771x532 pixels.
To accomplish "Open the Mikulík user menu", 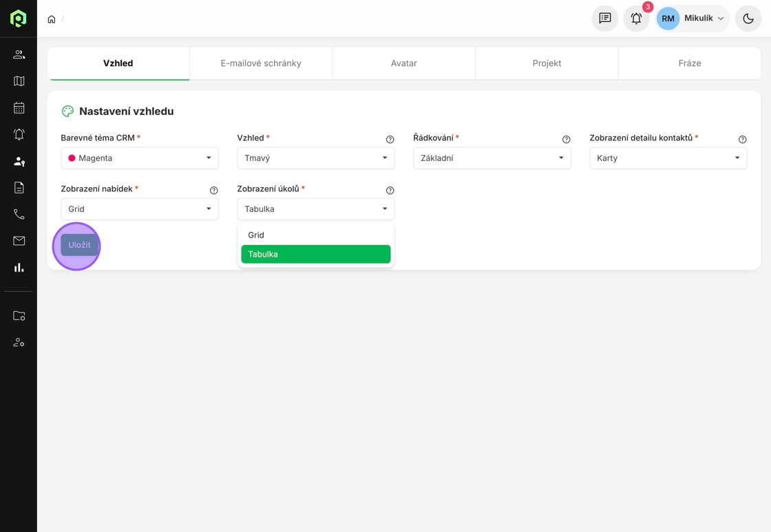I will (693, 19).
